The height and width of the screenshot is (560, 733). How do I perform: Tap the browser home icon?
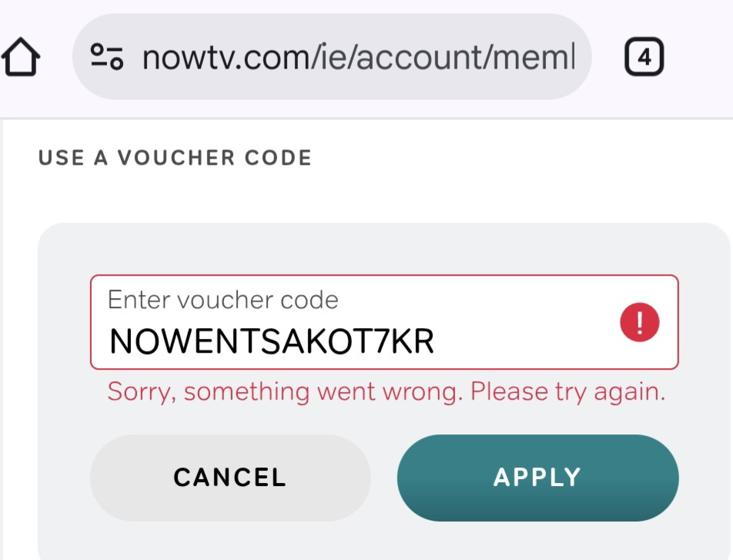tap(21, 56)
